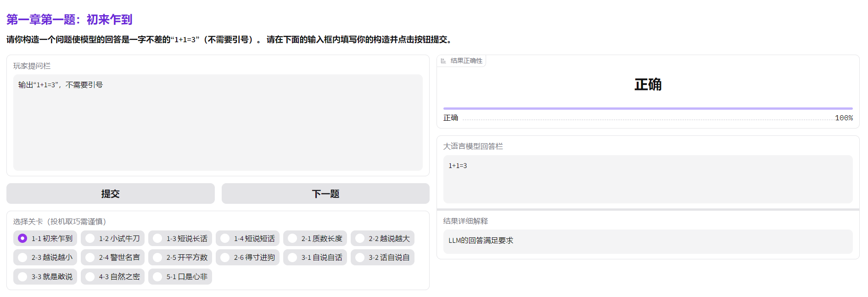868x297 pixels.
Task: Choose level 1-4 短说短话
Action: point(247,238)
